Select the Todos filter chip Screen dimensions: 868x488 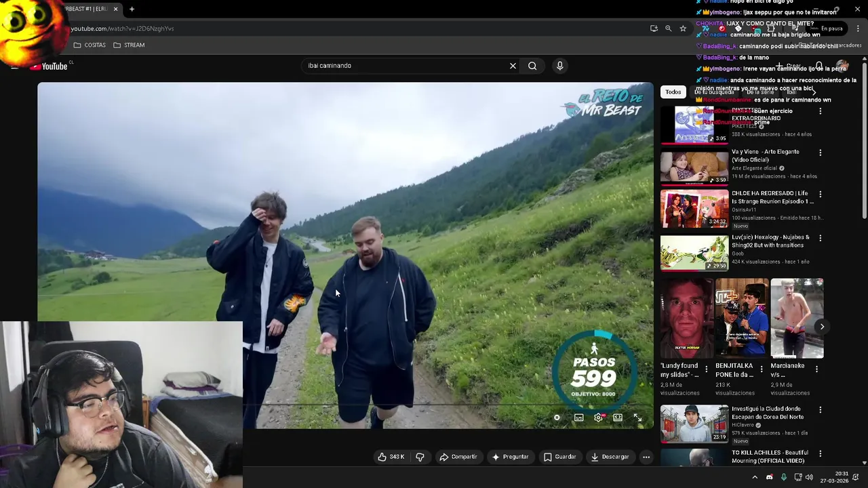(x=673, y=91)
